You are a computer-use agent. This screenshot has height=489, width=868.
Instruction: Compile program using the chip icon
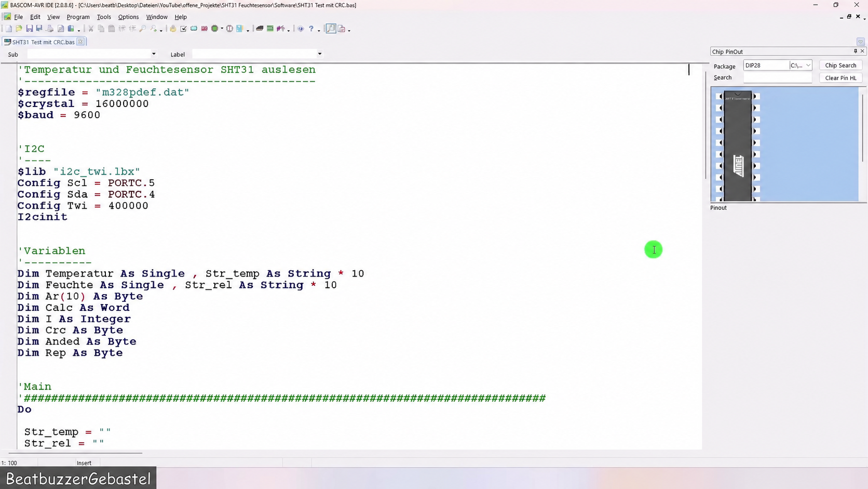click(194, 29)
